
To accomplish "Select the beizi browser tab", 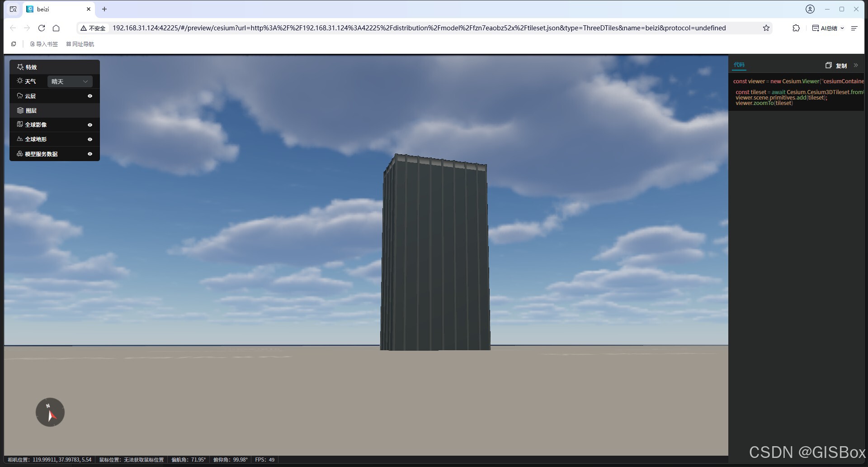I will [x=59, y=9].
